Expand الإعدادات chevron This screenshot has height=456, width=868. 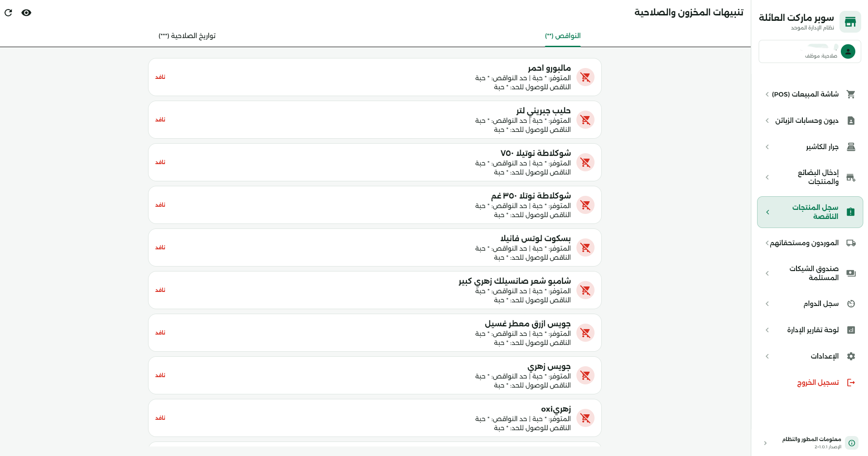[x=767, y=356]
